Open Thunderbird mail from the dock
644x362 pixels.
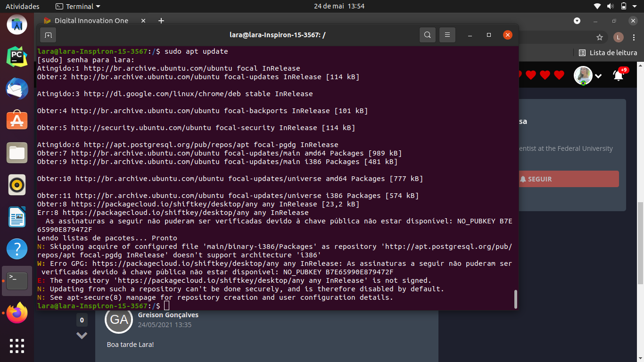[17, 89]
